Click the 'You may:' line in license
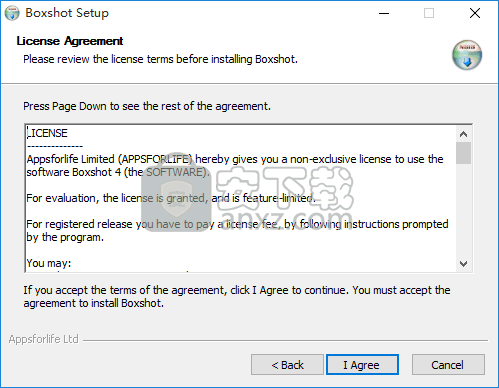The width and height of the screenshot is (499, 388). [49, 263]
